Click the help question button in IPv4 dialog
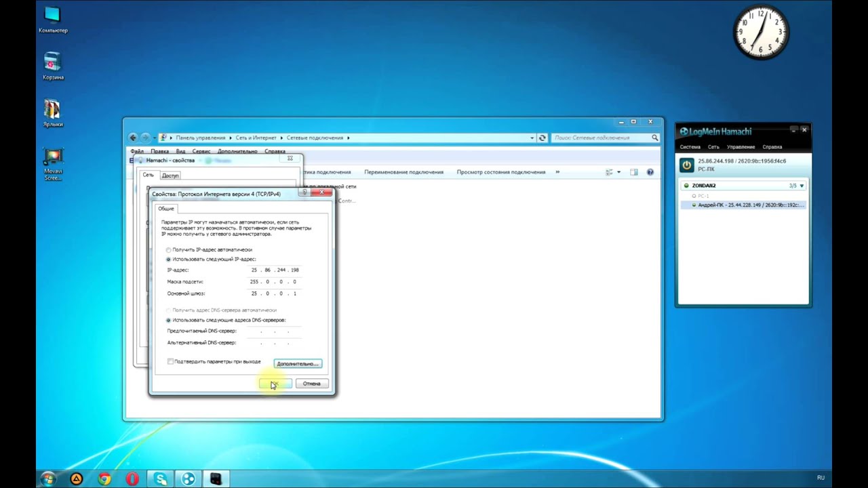This screenshot has width=868, height=488. point(305,192)
